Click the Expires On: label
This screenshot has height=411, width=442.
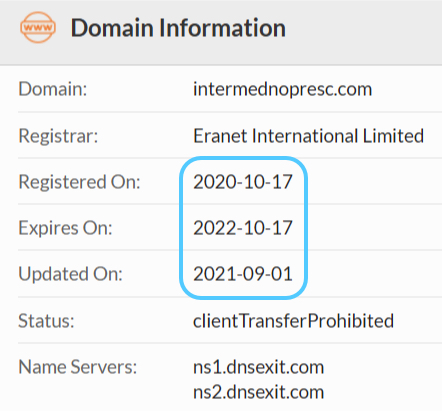[x=65, y=228]
